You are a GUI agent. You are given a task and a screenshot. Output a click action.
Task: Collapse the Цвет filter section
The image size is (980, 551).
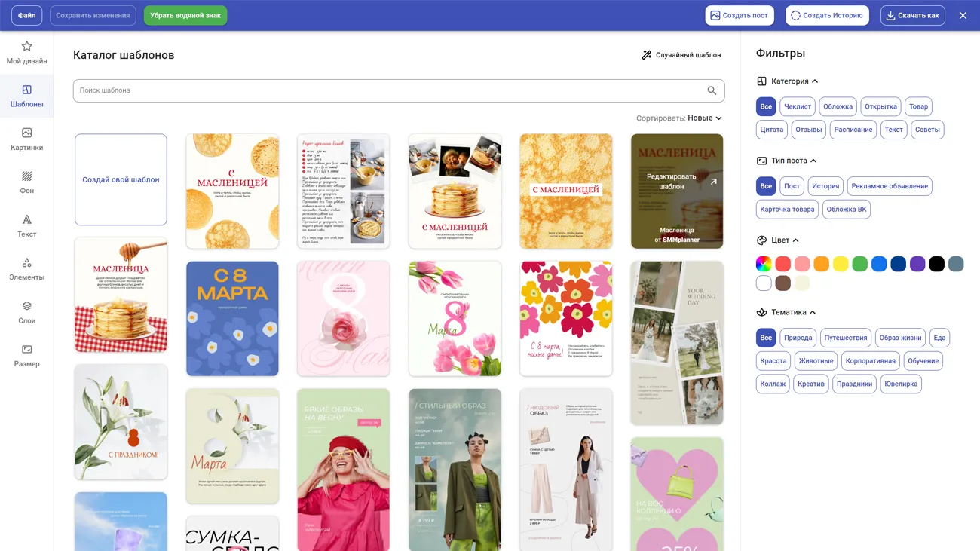[x=795, y=240]
